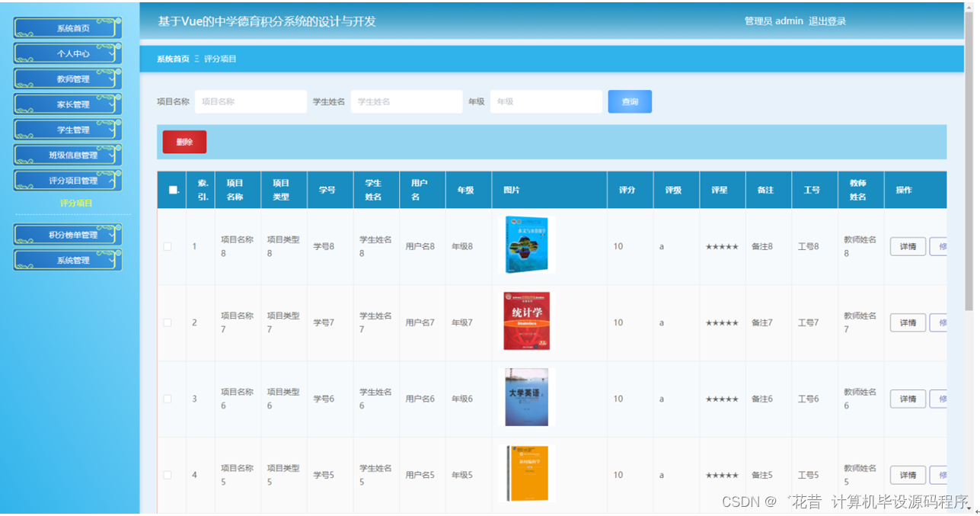Check the checkbox for row 1

168,245
